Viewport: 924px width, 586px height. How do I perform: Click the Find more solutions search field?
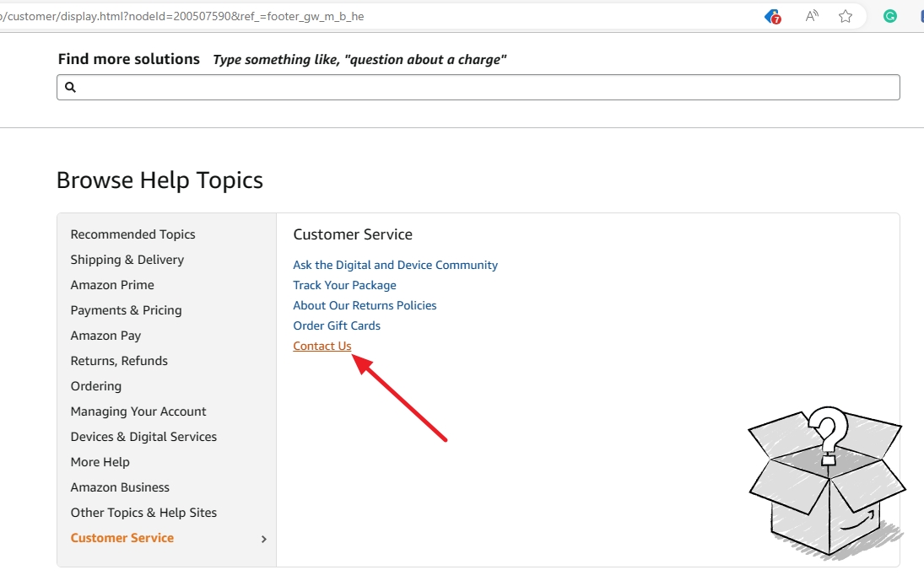click(x=478, y=87)
